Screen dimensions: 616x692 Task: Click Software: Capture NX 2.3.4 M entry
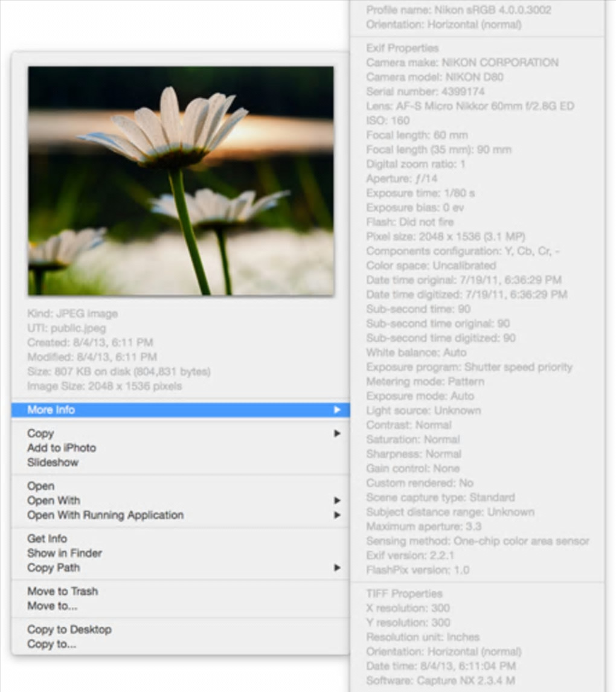tap(440, 681)
